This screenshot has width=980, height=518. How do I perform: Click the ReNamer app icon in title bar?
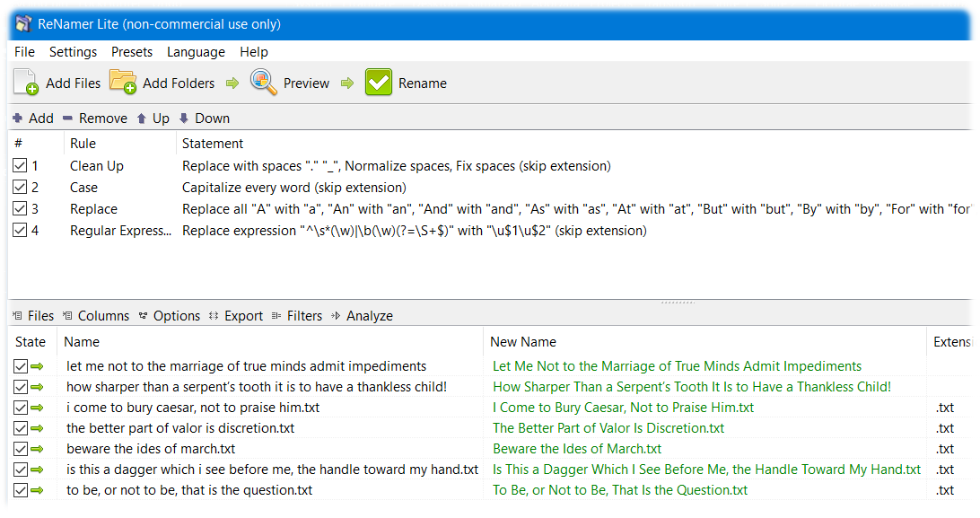click(23, 24)
